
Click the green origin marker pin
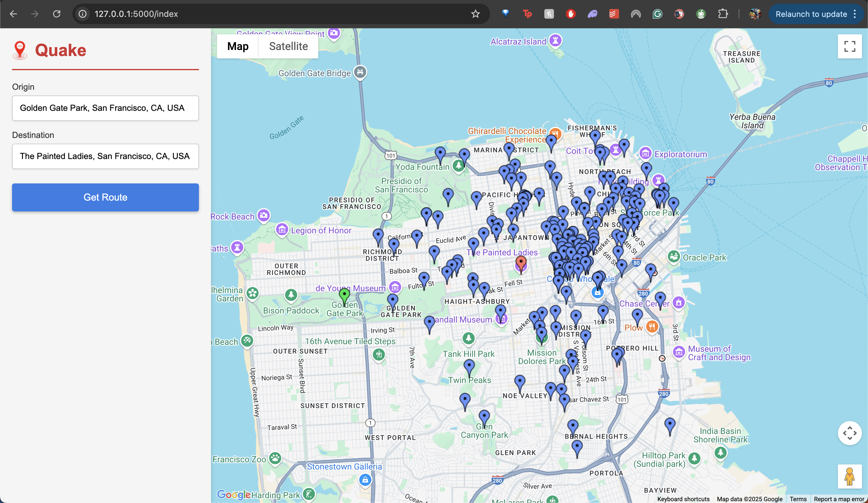pyautogui.click(x=344, y=295)
